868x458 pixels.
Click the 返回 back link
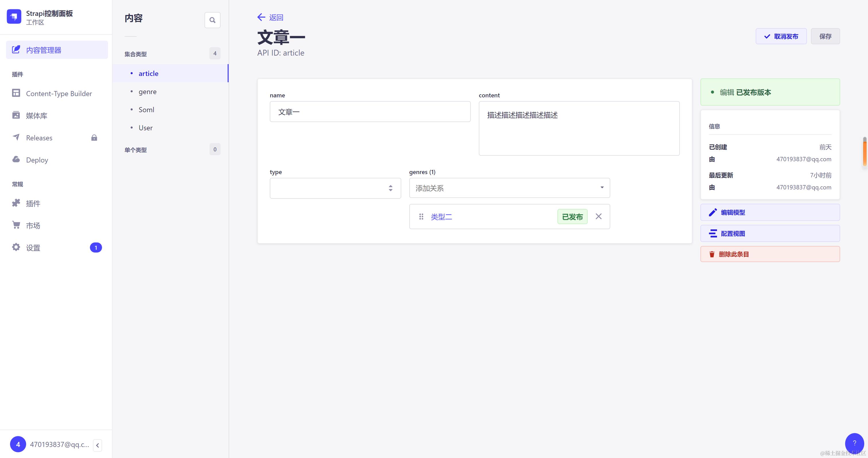point(270,17)
